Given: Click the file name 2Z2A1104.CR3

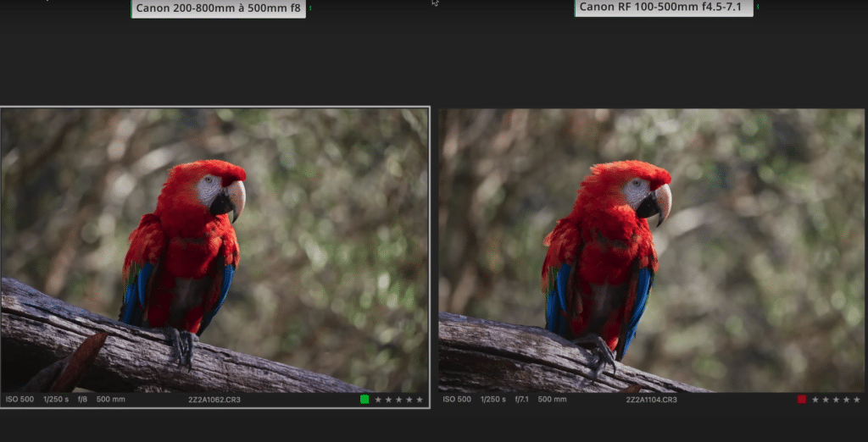Looking at the screenshot, I should tap(652, 400).
